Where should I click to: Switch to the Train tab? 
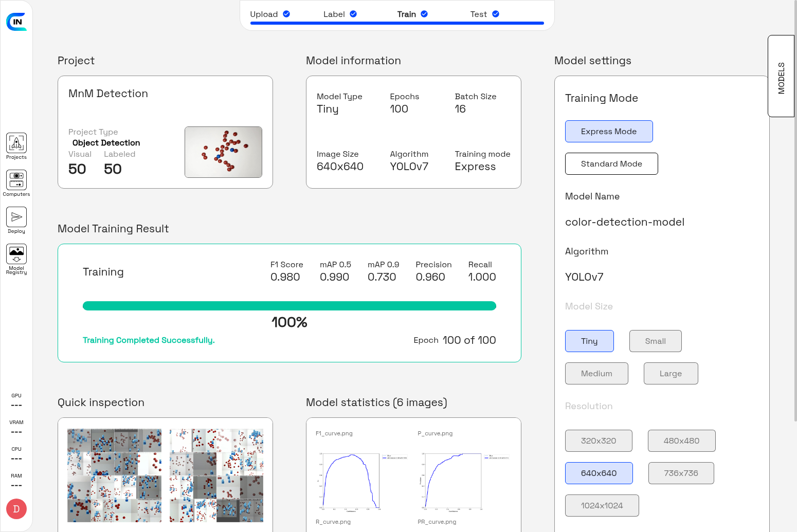click(x=406, y=14)
